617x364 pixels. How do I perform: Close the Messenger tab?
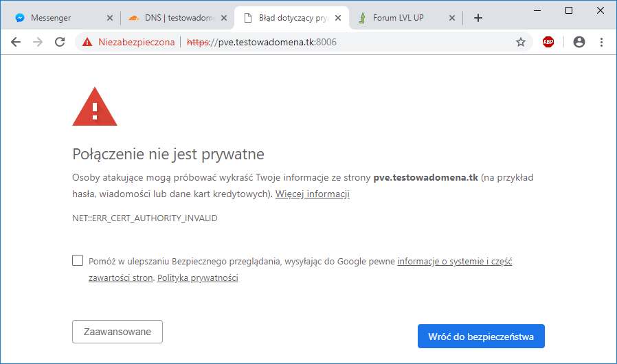pyautogui.click(x=109, y=18)
